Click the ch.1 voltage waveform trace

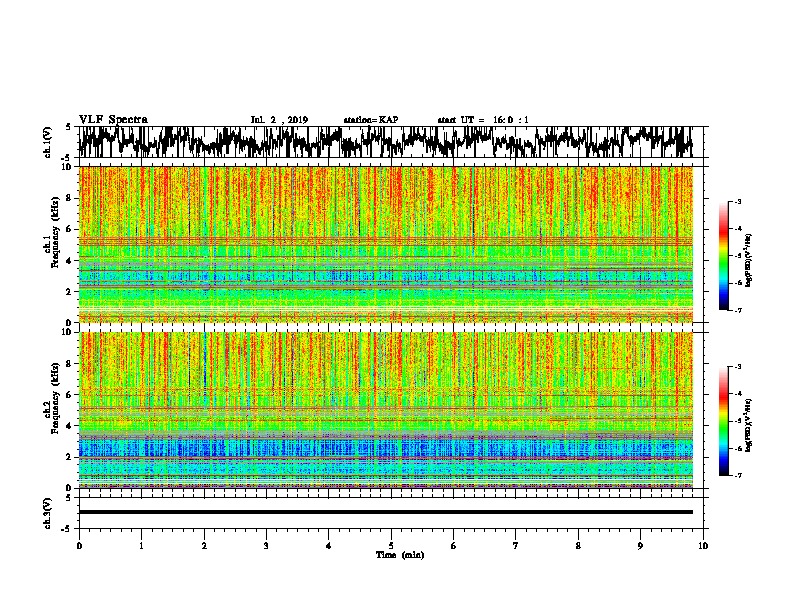pyautogui.click(x=385, y=142)
